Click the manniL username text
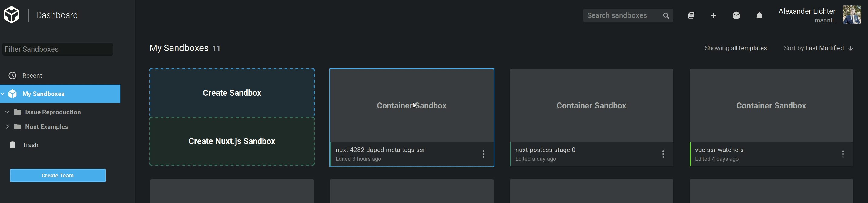The image size is (868, 203). [x=825, y=21]
